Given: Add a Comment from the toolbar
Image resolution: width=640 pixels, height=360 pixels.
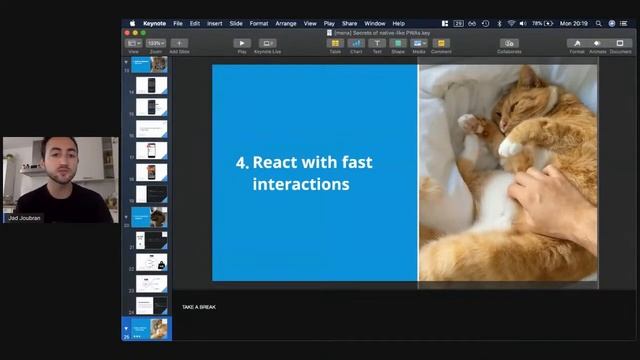Looking at the screenshot, I should click(x=441, y=43).
